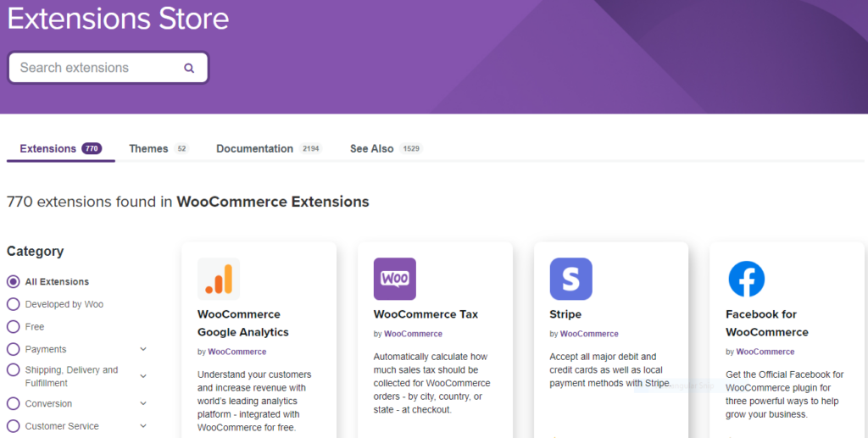868x438 pixels.
Task: Click WooCommerce author link under Stripe
Action: (x=589, y=334)
